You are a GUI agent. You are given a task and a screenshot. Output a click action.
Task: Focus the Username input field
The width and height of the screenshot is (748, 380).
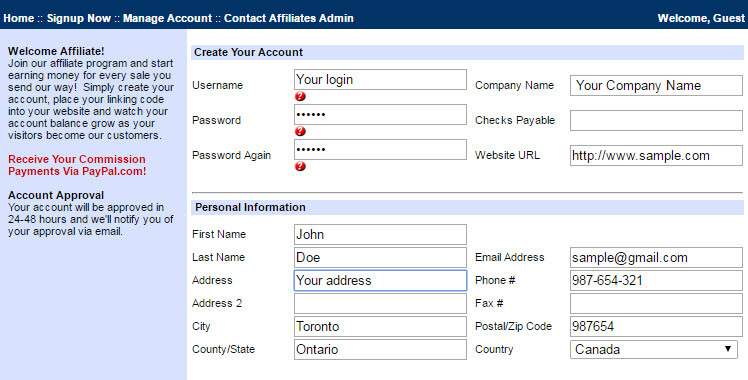point(380,80)
